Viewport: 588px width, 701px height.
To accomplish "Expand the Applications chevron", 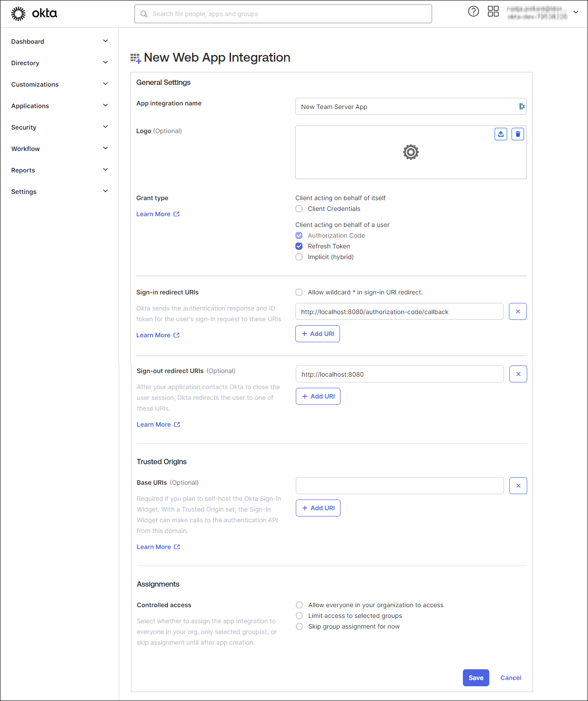I will click(x=105, y=105).
